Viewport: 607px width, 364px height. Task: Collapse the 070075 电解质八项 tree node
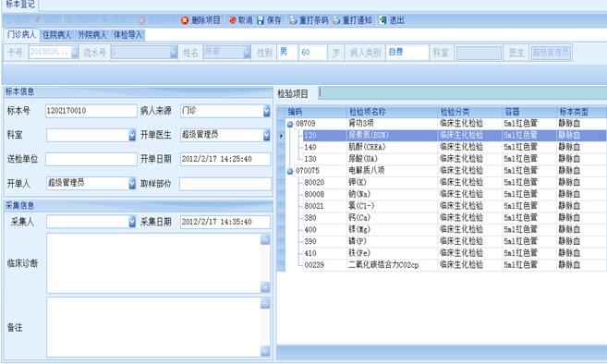[290, 171]
